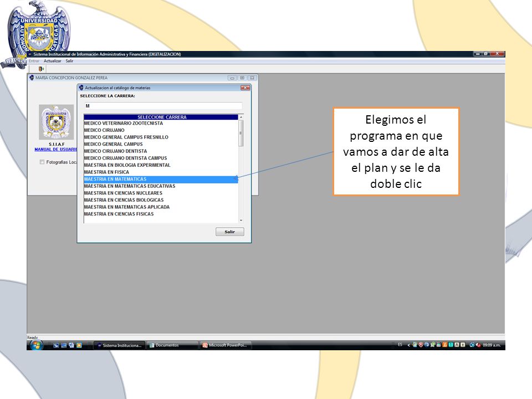Toggle the Fotografias Locales checkbox
The height and width of the screenshot is (399, 532).
pos(42,162)
